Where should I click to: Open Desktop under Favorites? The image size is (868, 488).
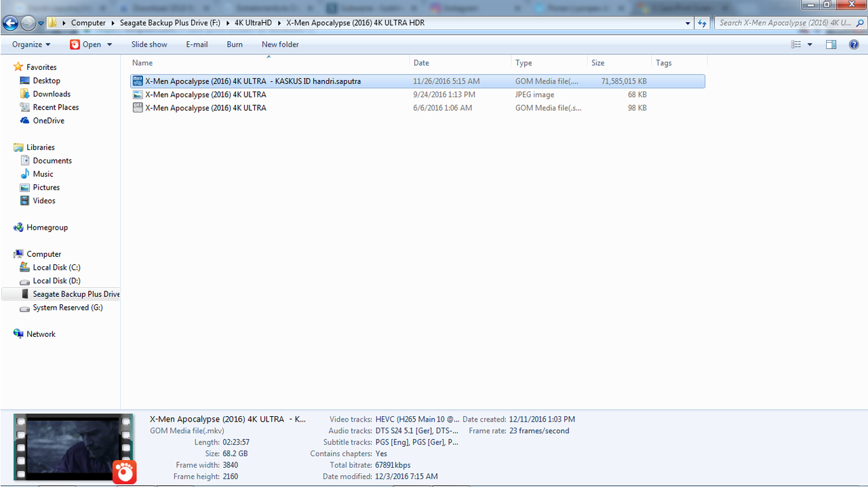(46, 81)
